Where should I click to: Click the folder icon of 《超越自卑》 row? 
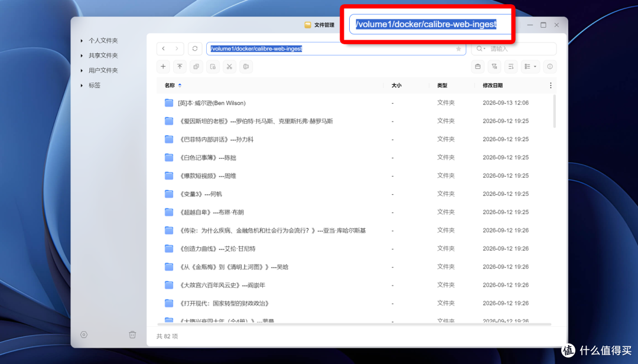[169, 212]
